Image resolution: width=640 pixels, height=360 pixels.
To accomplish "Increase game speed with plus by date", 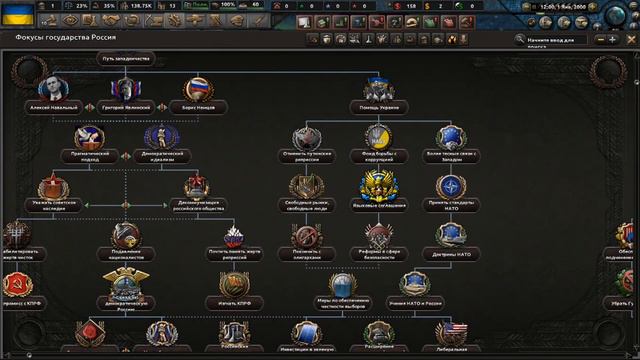I will (593, 7).
